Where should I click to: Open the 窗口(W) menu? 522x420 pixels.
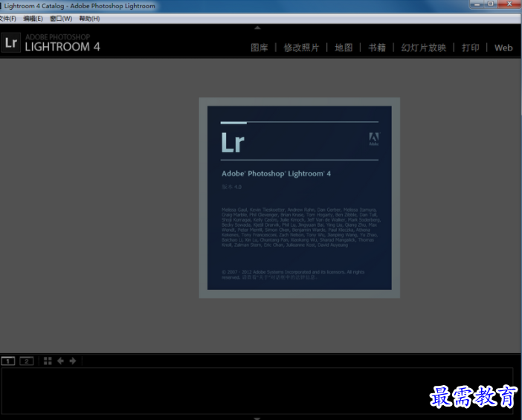pos(61,19)
